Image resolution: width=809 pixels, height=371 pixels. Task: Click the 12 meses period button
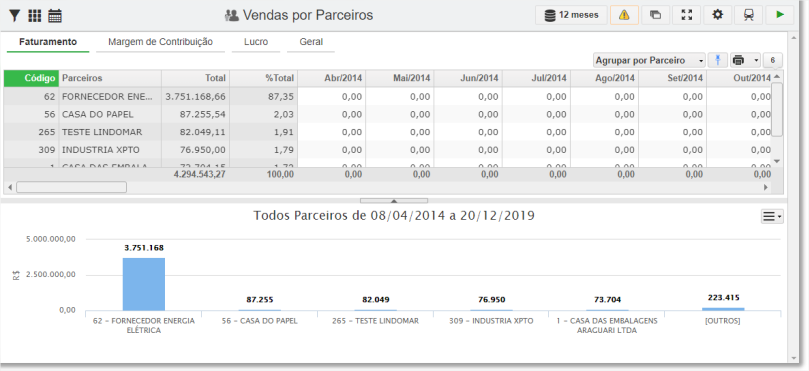point(571,15)
